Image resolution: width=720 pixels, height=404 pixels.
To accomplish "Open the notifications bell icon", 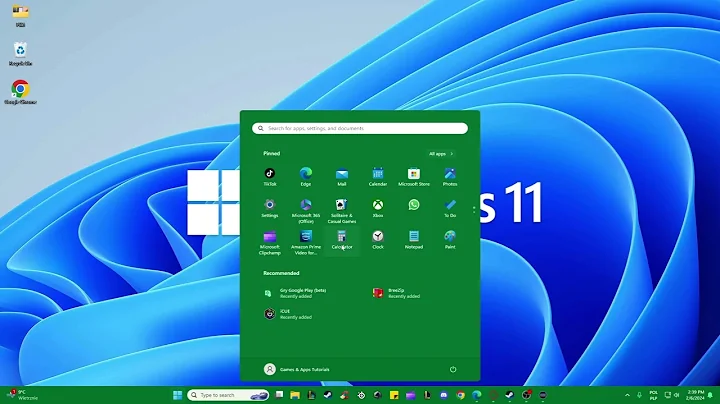I will (711, 395).
